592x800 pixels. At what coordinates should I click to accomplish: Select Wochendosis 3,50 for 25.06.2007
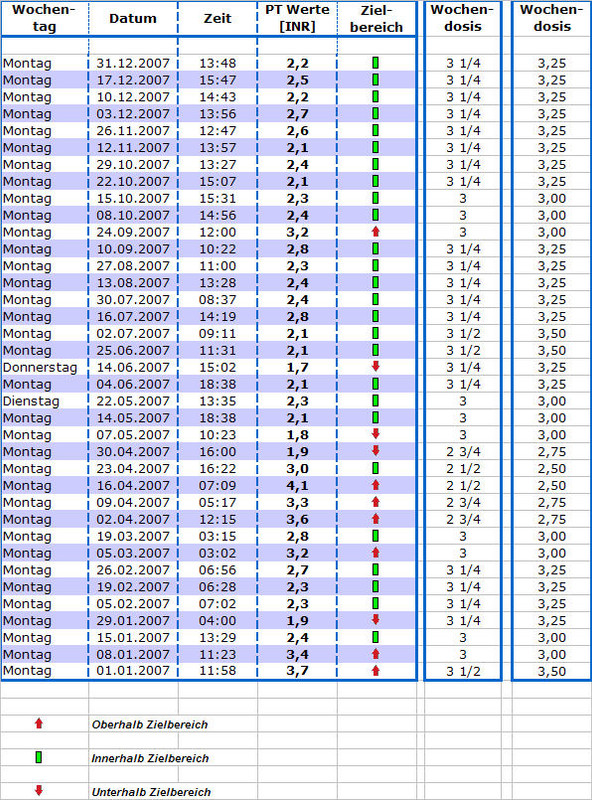[552, 351]
